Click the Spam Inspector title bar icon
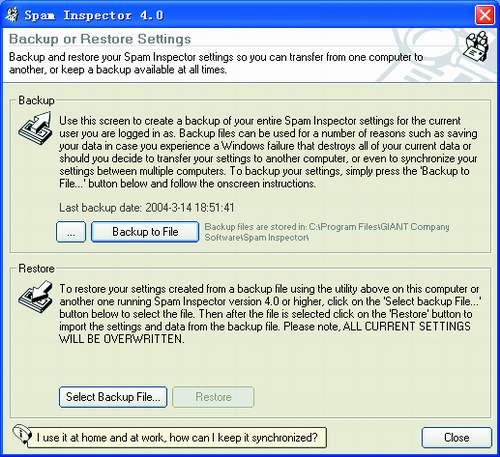Screen dimensions: 500x457 coord(13,15)
